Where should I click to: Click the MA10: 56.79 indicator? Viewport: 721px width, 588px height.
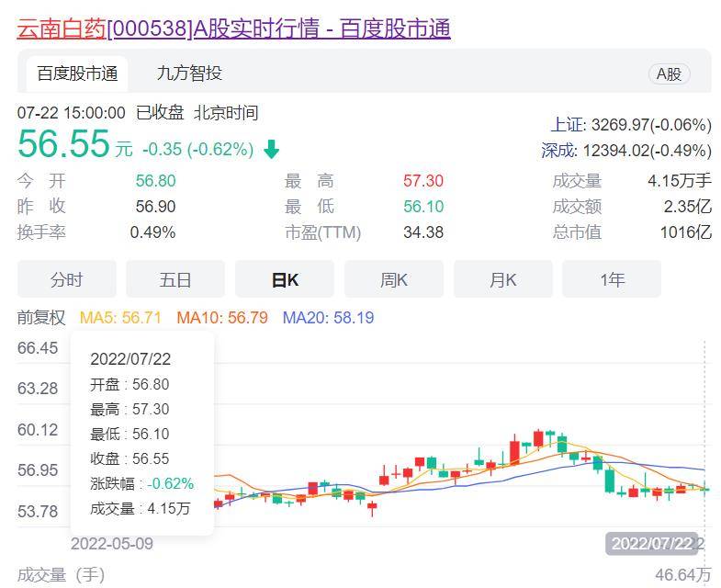click(222, 318)
